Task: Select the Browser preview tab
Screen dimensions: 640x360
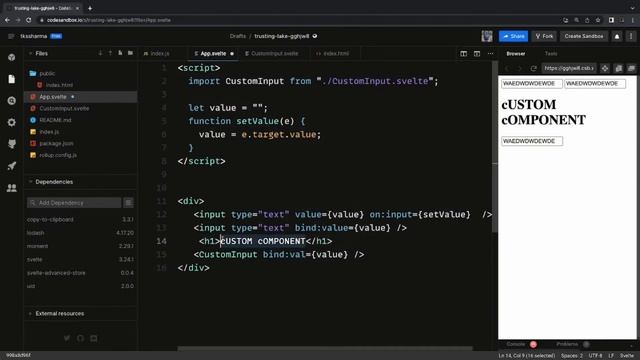Action: (x=516, y=53)
